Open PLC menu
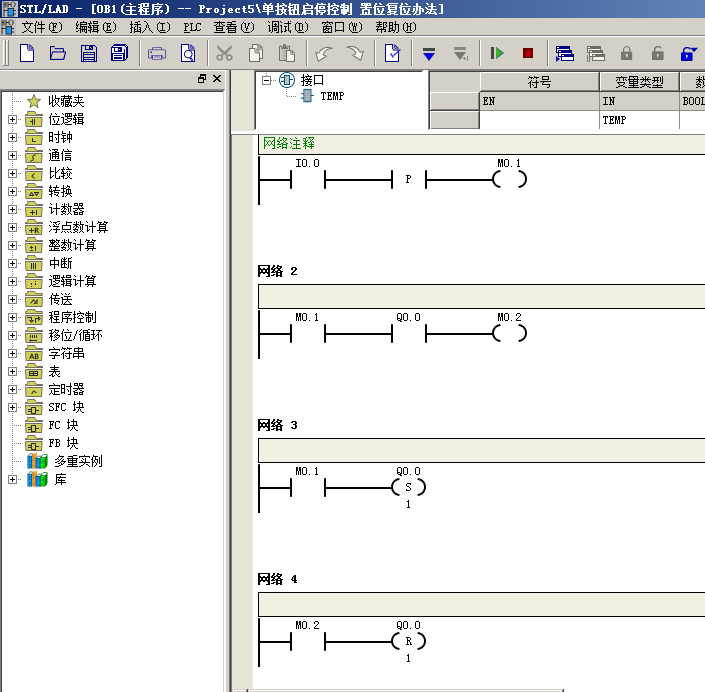Screen dimensions: 705x692 click(x=192, y=27)
